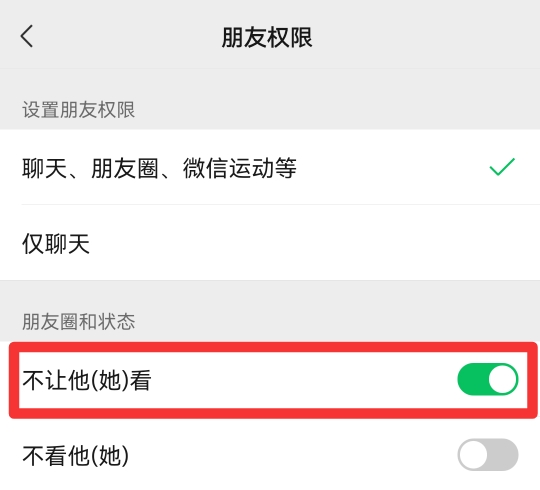Viewport: 540px width, 490px height.
Task: Click the 朋友权限 page title
Action: point(267,37)
